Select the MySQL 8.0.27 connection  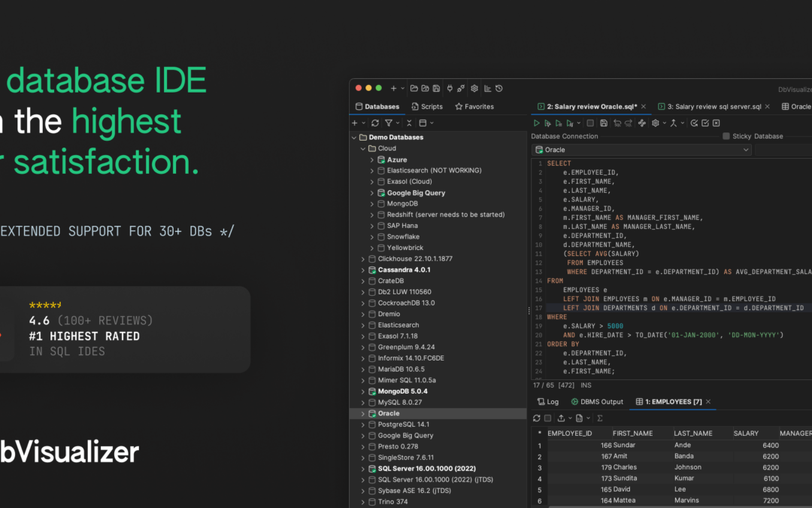(x=400, y=402)
